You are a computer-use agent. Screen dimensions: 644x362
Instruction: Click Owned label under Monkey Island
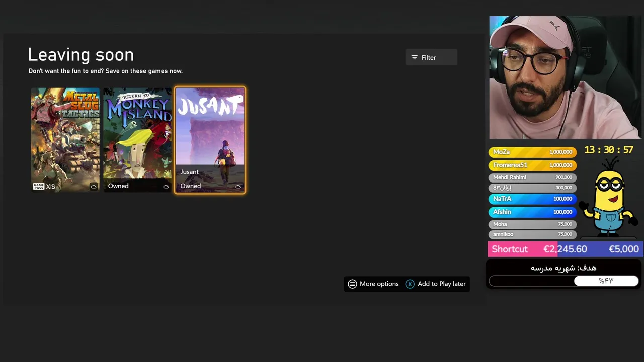coord(118,186)
